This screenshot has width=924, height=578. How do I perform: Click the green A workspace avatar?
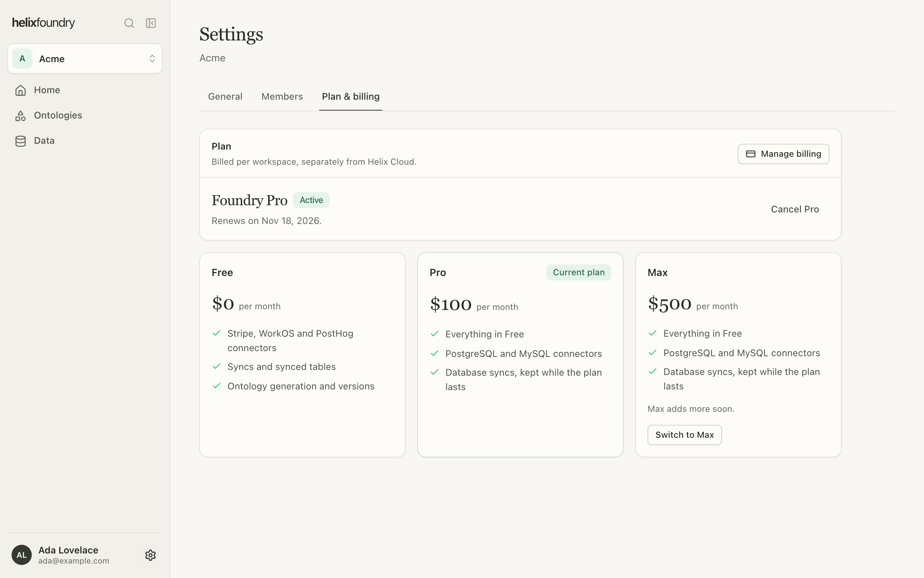point(22,59)
